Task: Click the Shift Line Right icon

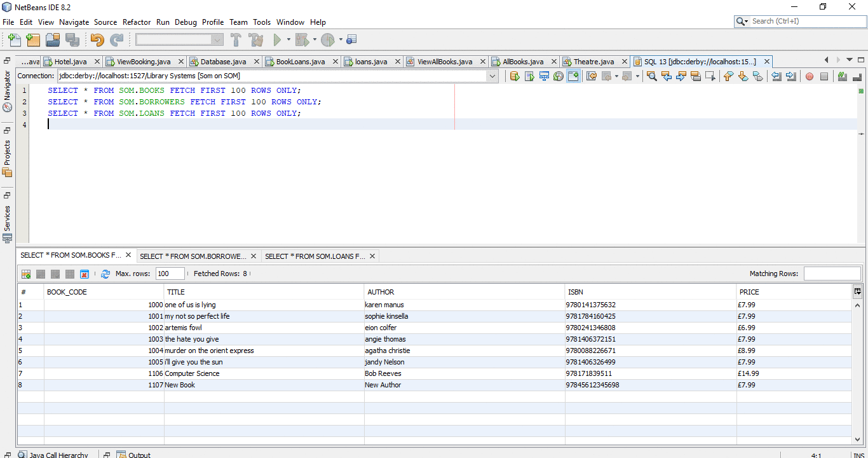Action: 791,76
